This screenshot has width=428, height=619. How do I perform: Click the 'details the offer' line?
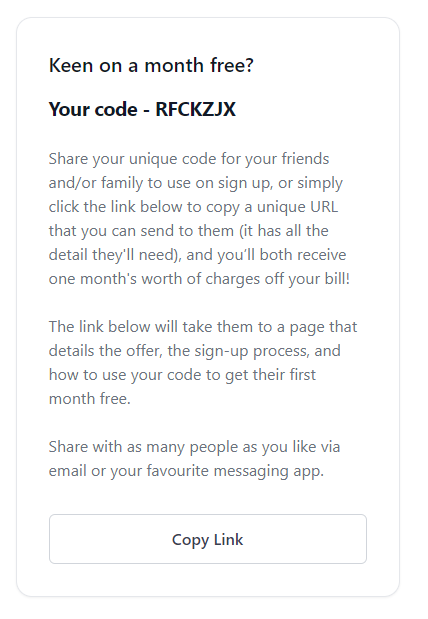pyautogui.click(x=195, y=351)
